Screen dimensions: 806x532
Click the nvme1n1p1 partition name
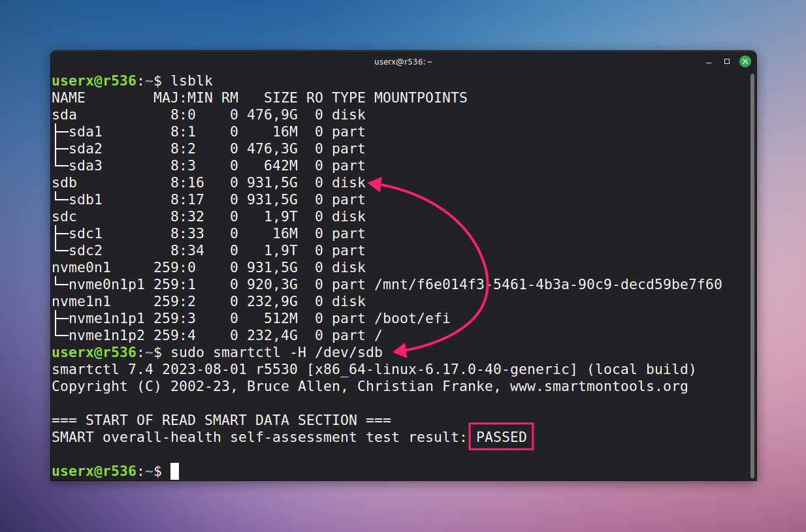coord(106,319)
